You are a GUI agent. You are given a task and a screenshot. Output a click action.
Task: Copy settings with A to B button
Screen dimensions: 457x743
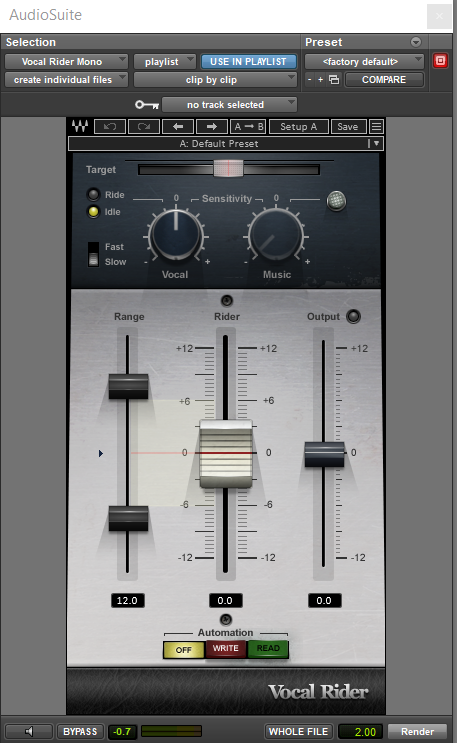tap(248, 127)
